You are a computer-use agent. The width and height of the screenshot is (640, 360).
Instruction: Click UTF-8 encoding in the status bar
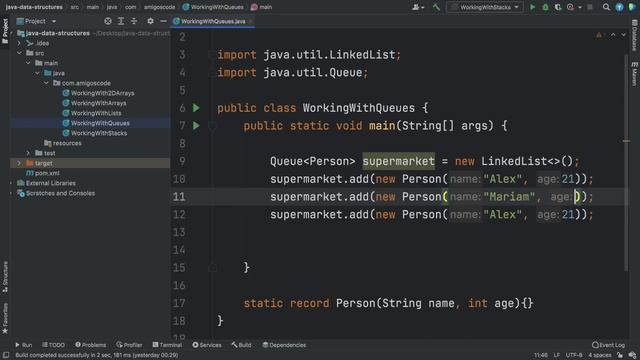point(574,355)
